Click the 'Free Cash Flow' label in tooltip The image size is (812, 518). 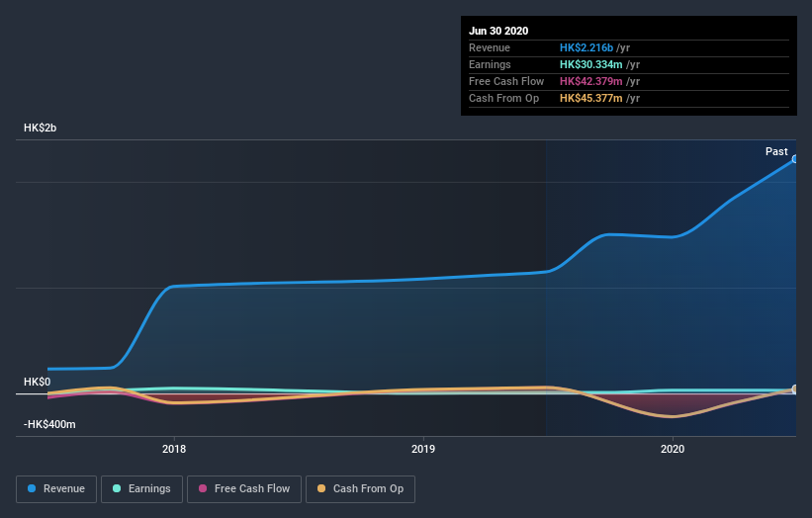tap(506, 81)
